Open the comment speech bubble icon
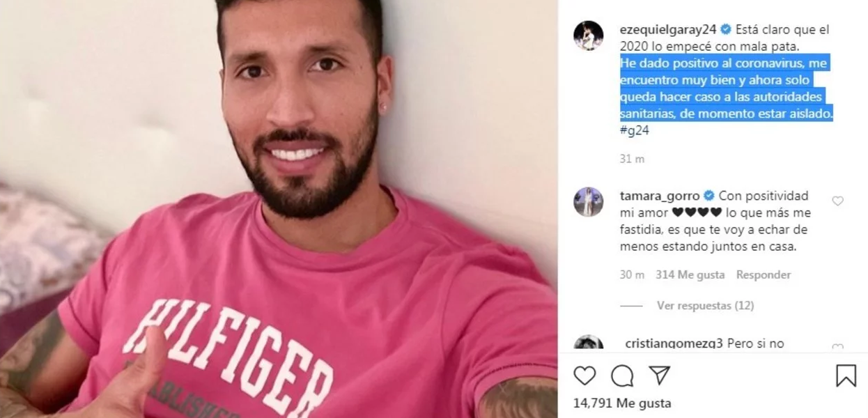868x418 pixels. point(622,376)
